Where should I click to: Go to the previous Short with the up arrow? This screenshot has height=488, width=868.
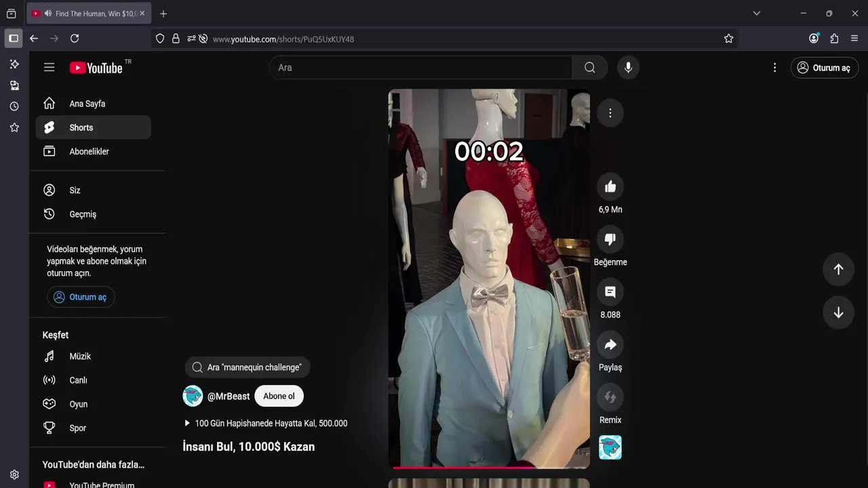(838, 269)
